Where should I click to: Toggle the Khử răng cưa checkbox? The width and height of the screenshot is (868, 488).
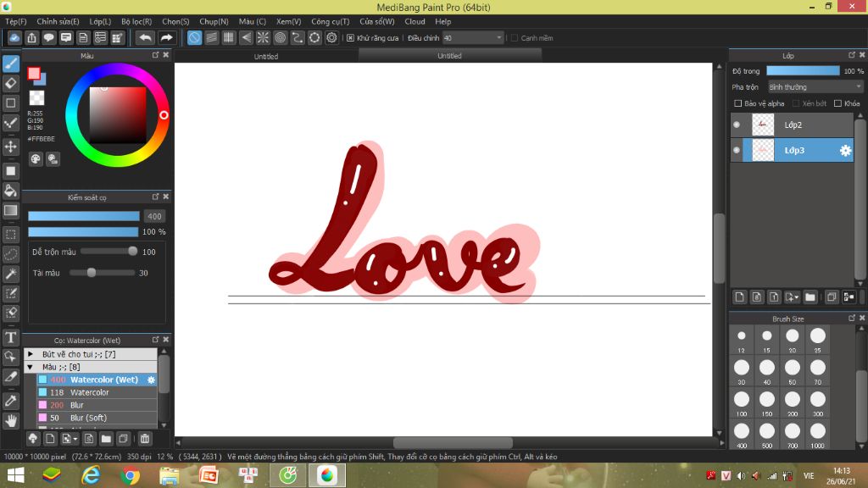point(350,38)
